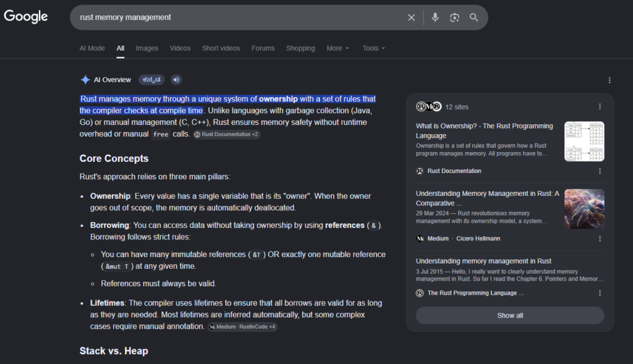Open Understanding memory management in Rust forum link
Image resolution: width=633 pixels, height=364 pixels.
pos(483,261)
